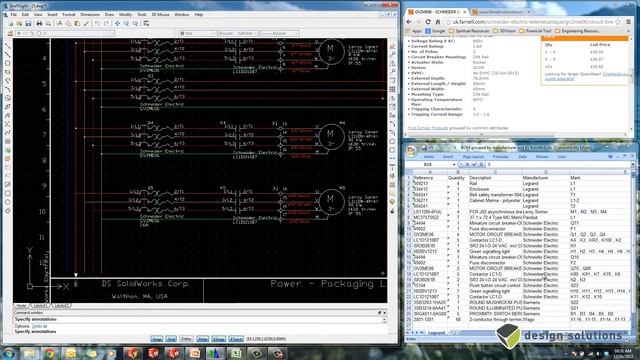Switch to Formulas tab in Excel ribbon
This screenshot has height=360, width=640.
pyautogui.click(x=500, y=157)
